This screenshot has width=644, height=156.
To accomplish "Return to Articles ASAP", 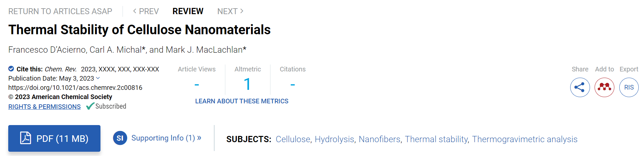I will 60,11.
